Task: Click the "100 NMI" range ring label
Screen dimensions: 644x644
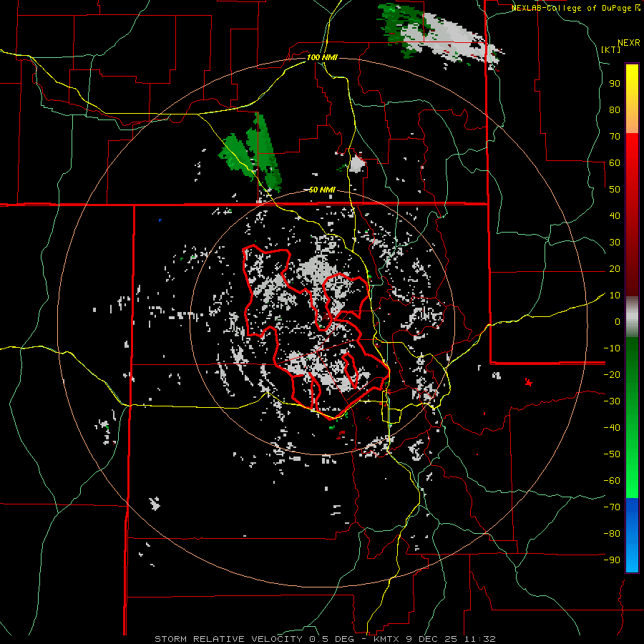Action: 322,57
